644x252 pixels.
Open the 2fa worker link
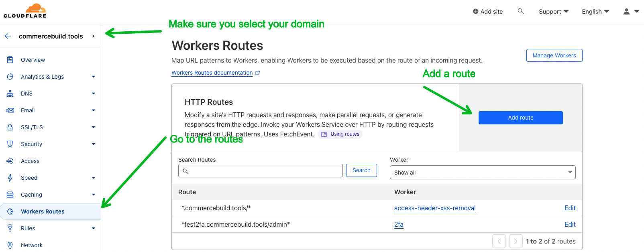(x=399, y=224)
